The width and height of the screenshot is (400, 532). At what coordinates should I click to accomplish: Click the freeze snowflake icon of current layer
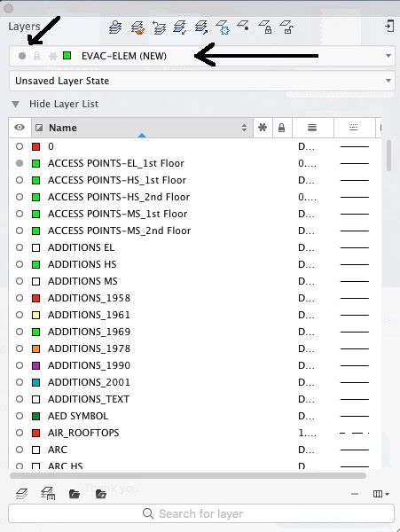52,56
